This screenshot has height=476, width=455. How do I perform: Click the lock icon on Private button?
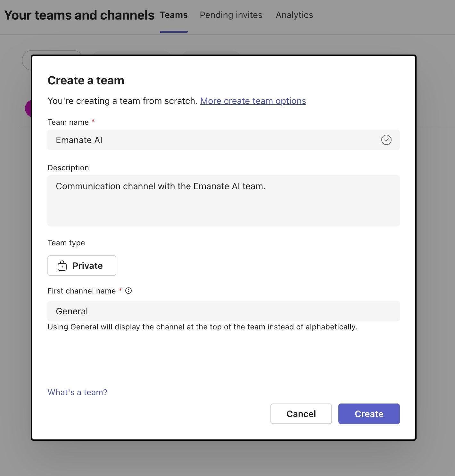coord(62,266)
